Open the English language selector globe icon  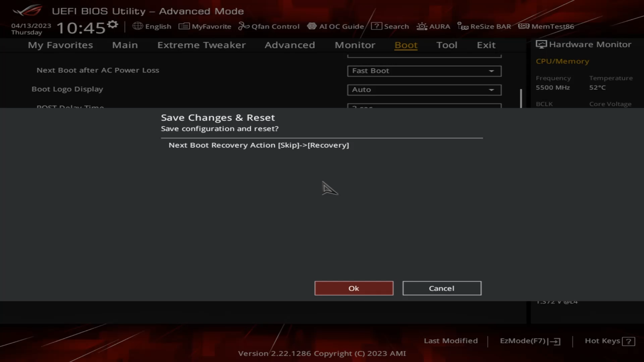coord(138,26)
